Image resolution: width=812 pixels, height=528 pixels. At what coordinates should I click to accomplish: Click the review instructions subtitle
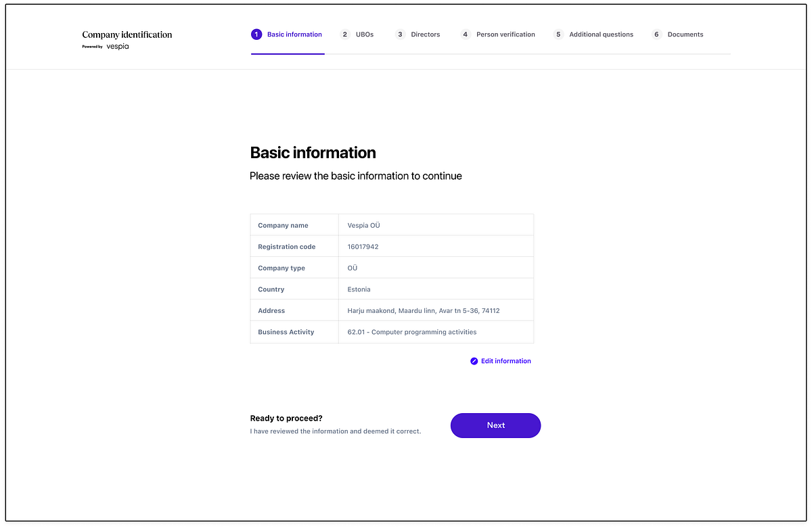(x=356, y=176)
